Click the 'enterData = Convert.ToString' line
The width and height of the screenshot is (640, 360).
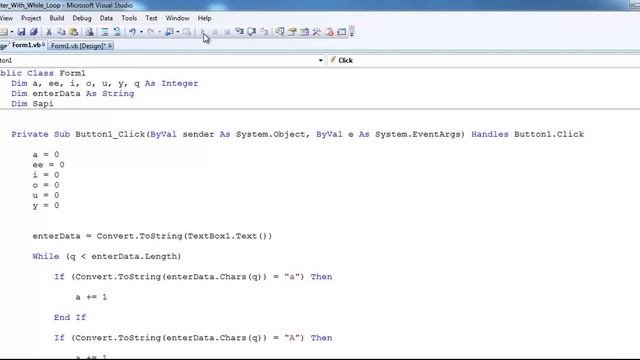coord(152,236)
